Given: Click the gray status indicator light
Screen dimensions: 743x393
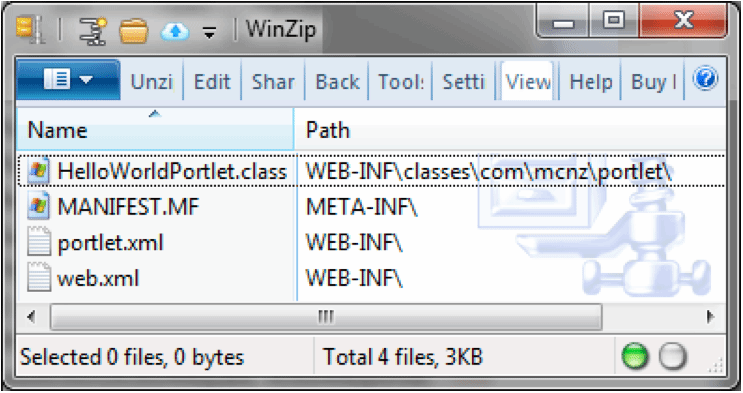Looking at the screenshot, I should point(673,356).
